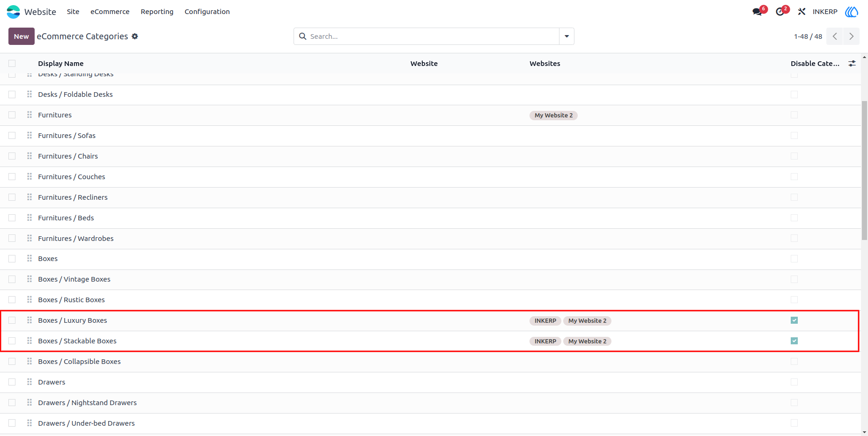Viewport: 868px width, 436px height.
Task: Click the vertical scrollbar thumb
Action: pyautogui.click(x=864, y=171)
